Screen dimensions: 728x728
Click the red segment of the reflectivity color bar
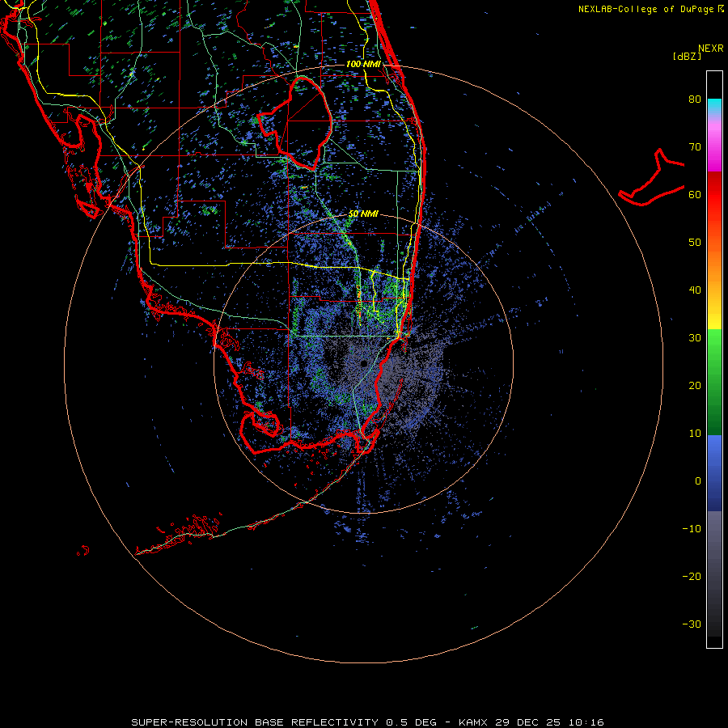tap(714, 195)
